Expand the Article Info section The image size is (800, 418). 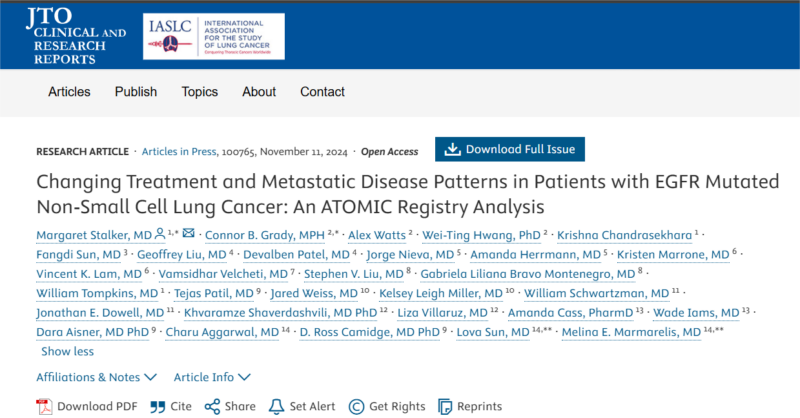click(212, 377)
